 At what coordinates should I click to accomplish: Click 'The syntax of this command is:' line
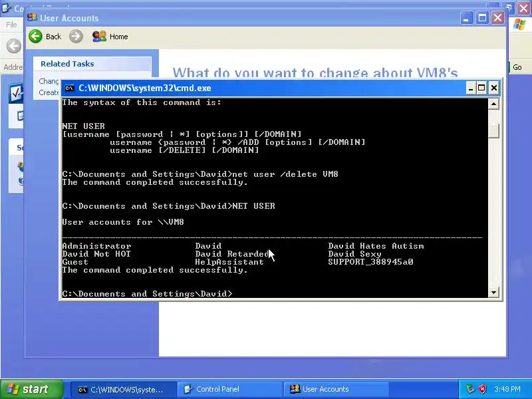pos(142,102)
